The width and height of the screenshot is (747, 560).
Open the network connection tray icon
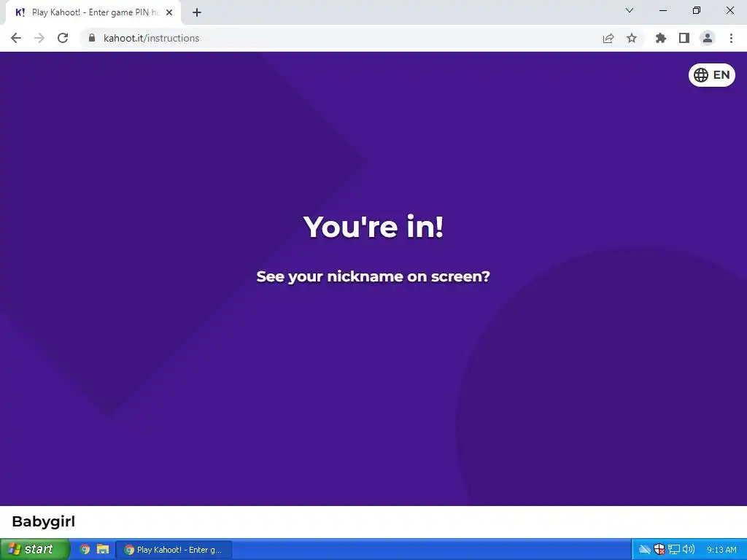point(673,550)
